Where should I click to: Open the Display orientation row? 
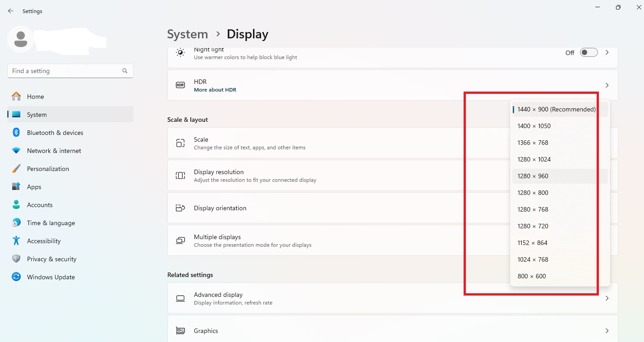pos(392,208)
